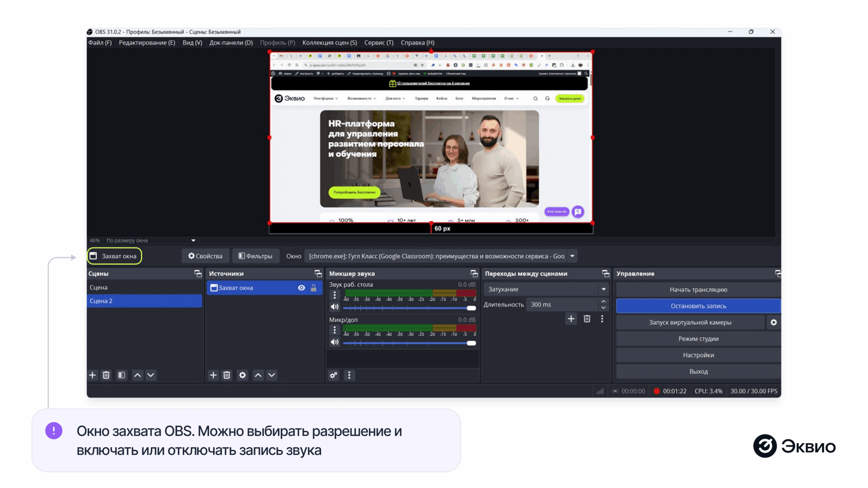Lock the Захват окна source
The height and width of the screenshot is (488, 868).
[x=314, y=288]
